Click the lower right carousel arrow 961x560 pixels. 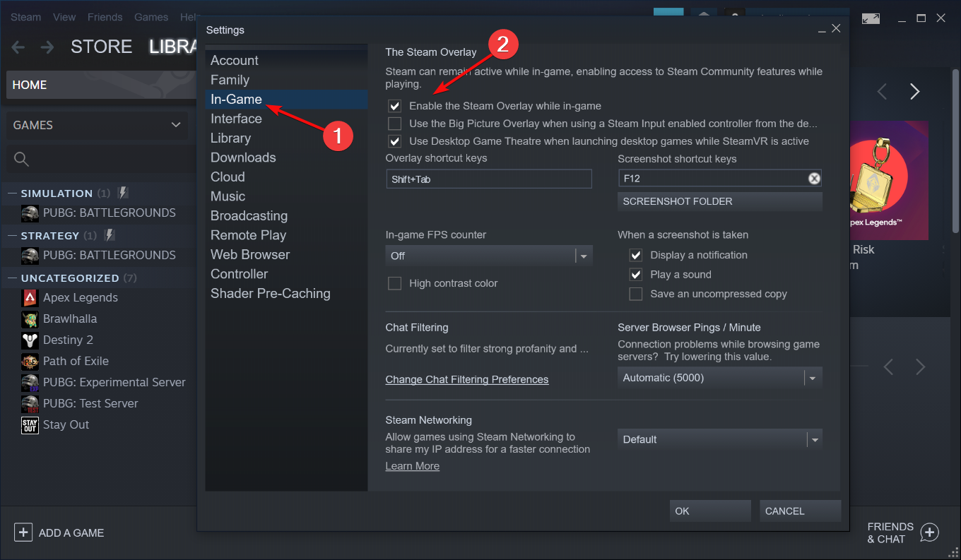920,367
